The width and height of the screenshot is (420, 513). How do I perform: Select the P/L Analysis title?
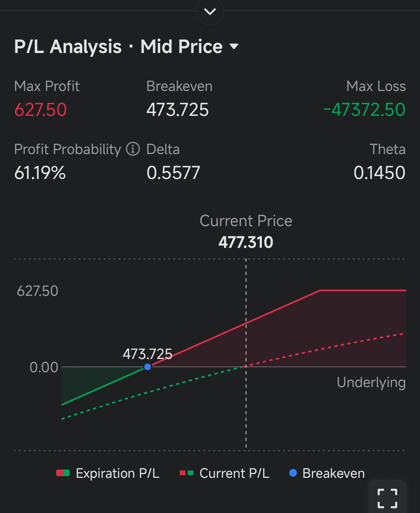[x=68, y=46]
